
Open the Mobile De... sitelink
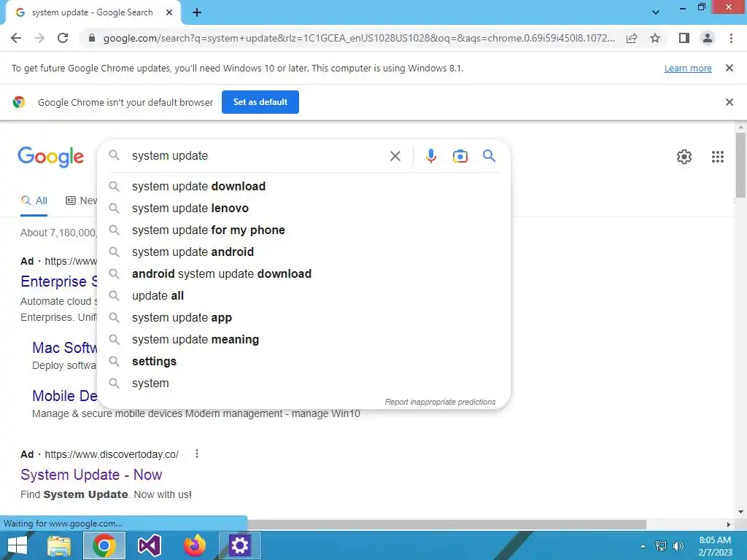coord(65,396)
